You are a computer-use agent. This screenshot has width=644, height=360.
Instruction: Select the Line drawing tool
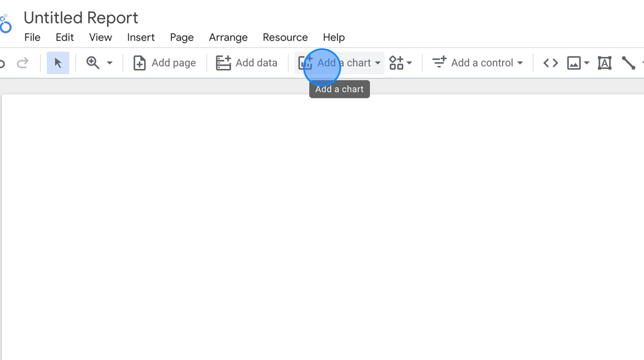pos(629,63)
